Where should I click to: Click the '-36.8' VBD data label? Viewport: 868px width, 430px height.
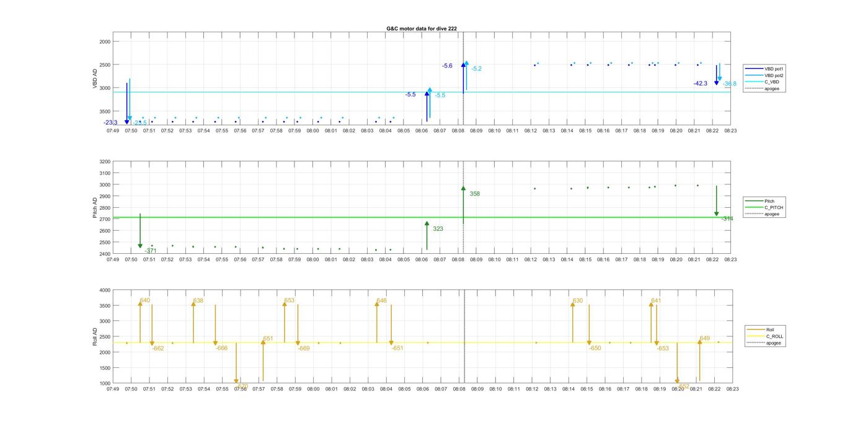click(x=729, y=84)
